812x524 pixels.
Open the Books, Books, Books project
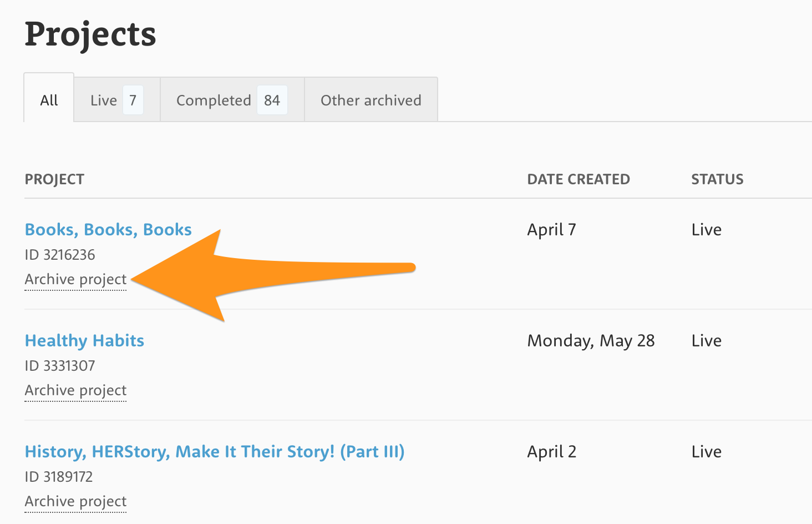(108, 230)
